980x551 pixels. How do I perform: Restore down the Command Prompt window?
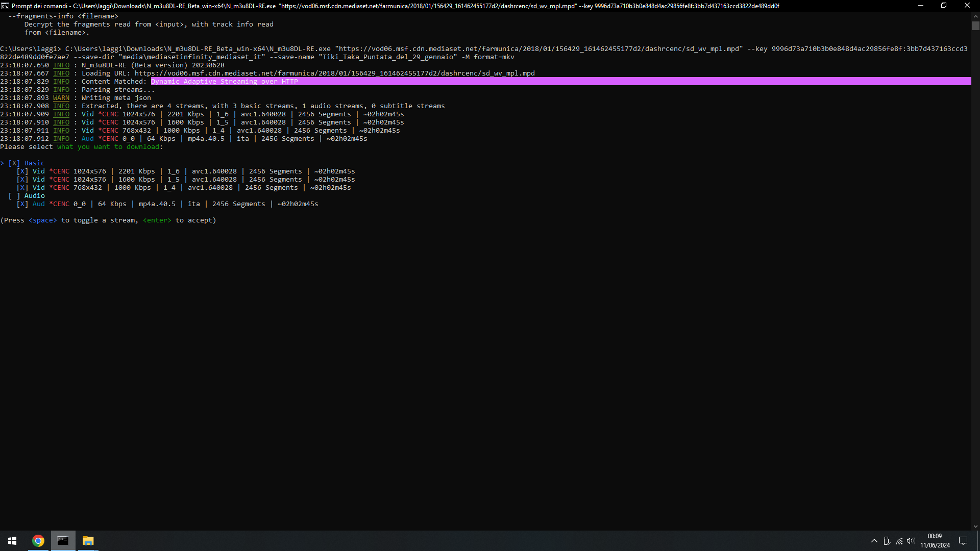pyautogui.click(x=944, y=6)
